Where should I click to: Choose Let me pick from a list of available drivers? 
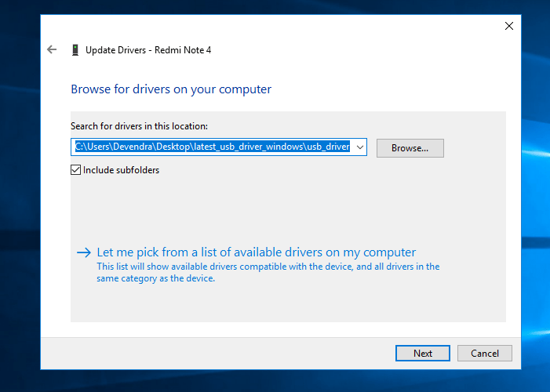257,252
